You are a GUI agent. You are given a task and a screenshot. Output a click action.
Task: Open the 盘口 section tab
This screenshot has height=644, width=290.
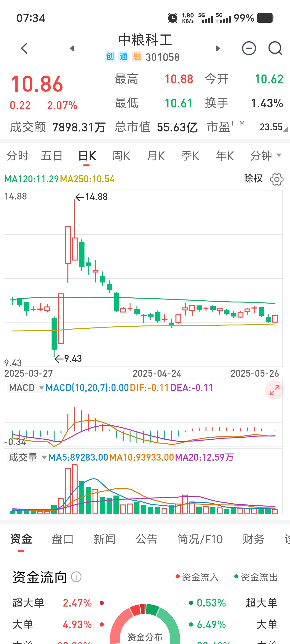63,539
